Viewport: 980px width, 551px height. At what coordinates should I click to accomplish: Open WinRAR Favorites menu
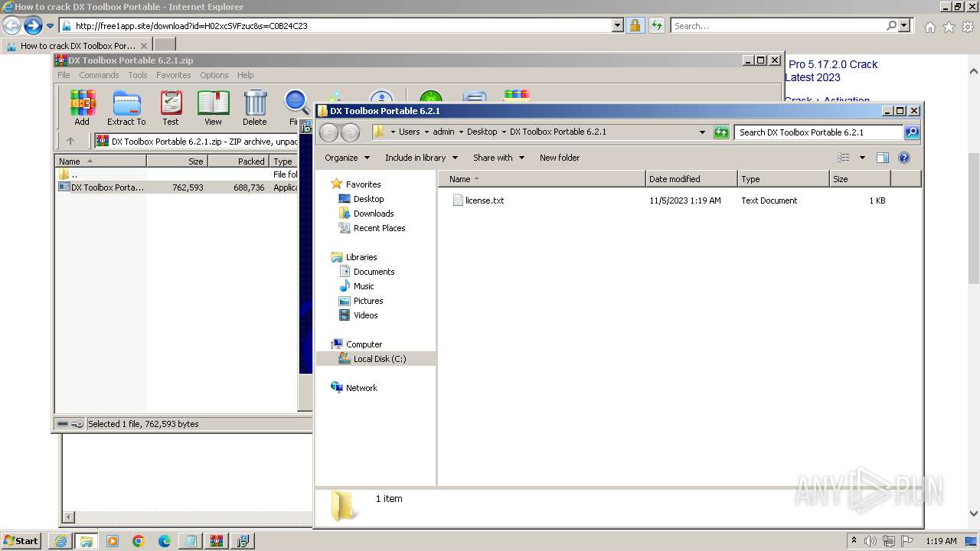pyautogui.click(x=174, y=75)
